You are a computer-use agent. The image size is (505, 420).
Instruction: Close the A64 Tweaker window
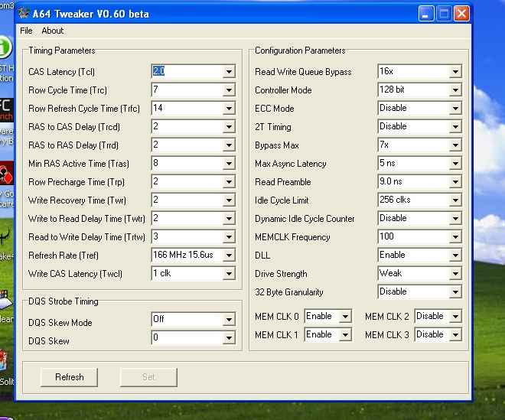(461, 14)
